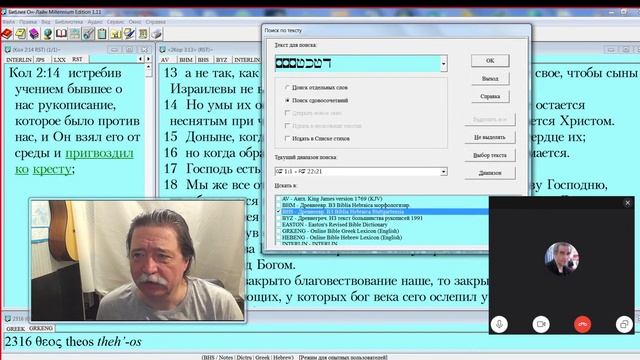Click the scroll document toolbar icon

tap(143, 34)
